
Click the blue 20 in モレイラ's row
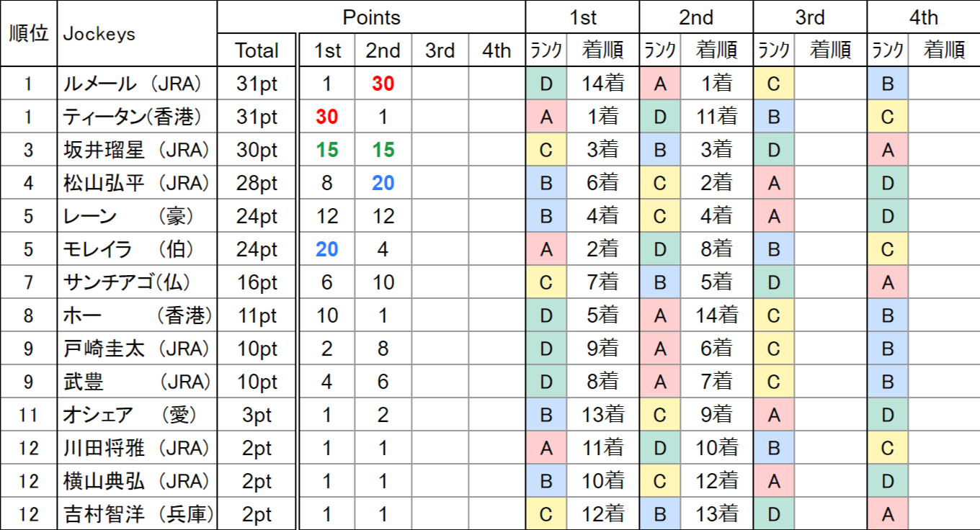pyautogui.click(x=327, y=249)
